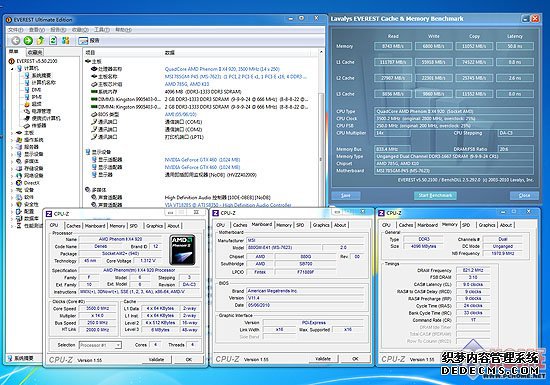Image resolution: width=550 pixels, height=385 pixels.
Task: Click Validate in the first CPU-Z window
Action: tap(156, 359)
